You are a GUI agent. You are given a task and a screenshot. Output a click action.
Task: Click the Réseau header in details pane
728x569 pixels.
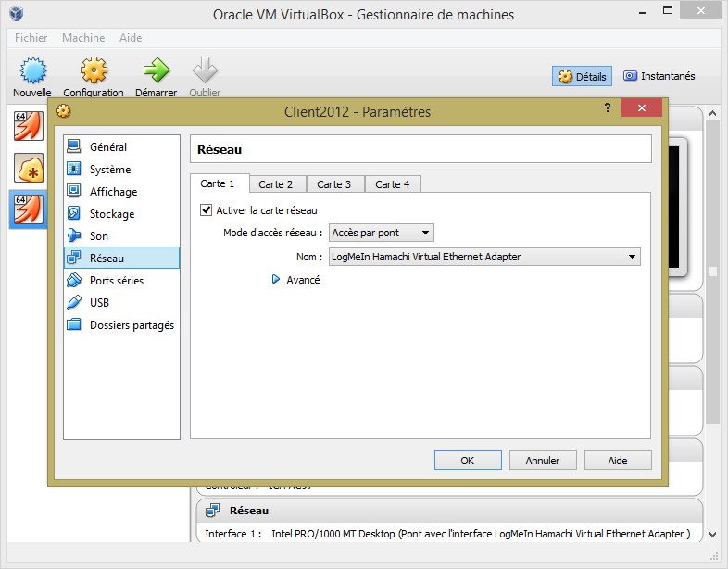pos(249,511)
